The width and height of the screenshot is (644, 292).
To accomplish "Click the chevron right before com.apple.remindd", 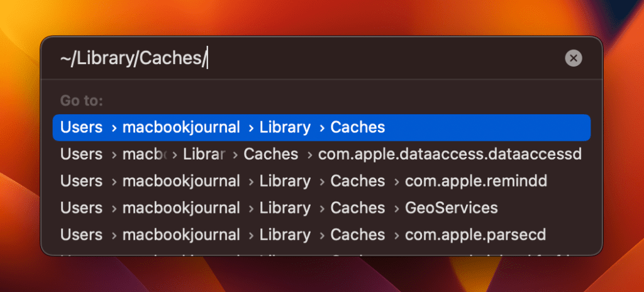I will point(396,182).
